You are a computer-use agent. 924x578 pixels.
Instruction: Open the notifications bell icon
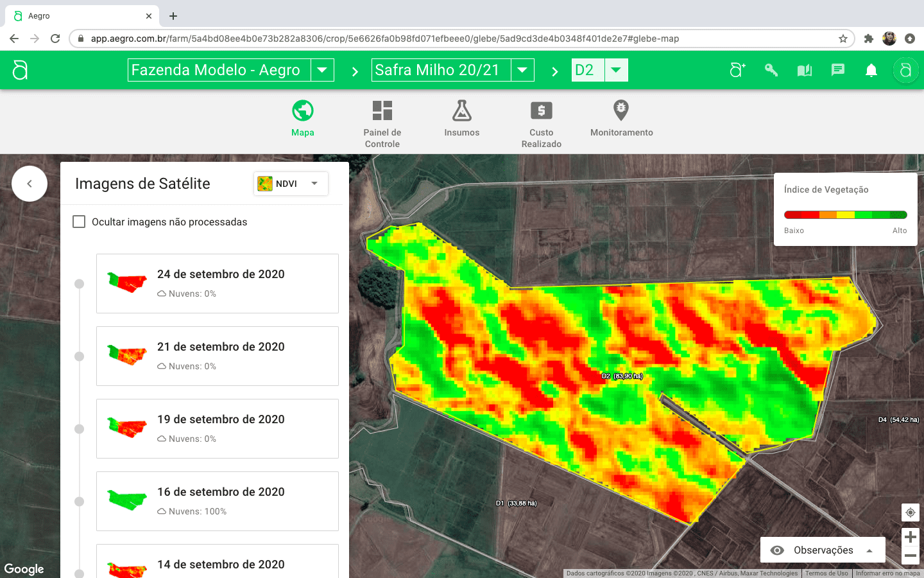point(871,70)
